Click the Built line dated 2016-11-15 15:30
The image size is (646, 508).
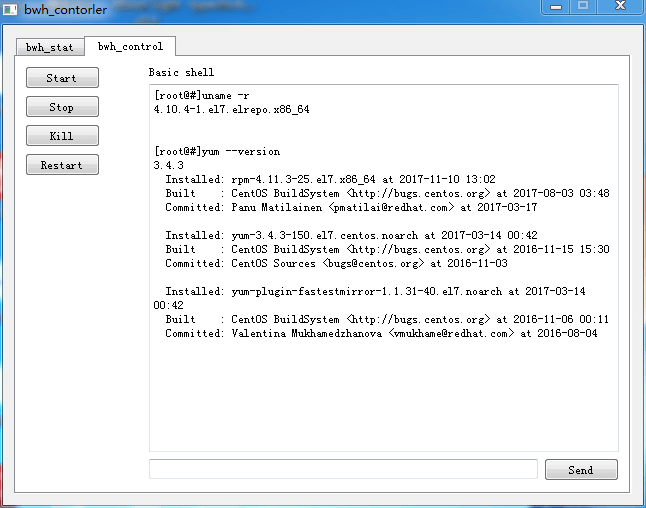point(387,250)
